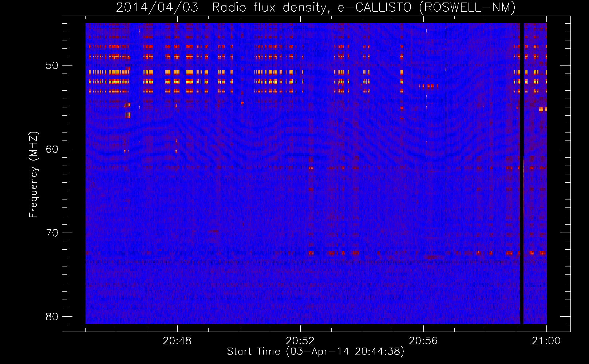Viewport: 589px width, 364px height.
Task: Click the 'e-CALLISTO (ROSWELL-NM)' station name in title
Action: pos(427,7)
